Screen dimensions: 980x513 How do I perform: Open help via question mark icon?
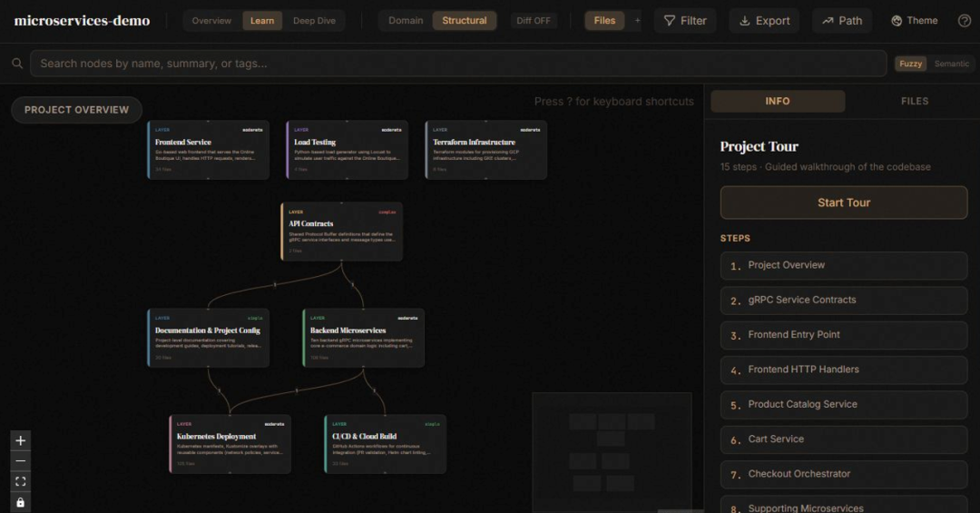coord(965,21)
